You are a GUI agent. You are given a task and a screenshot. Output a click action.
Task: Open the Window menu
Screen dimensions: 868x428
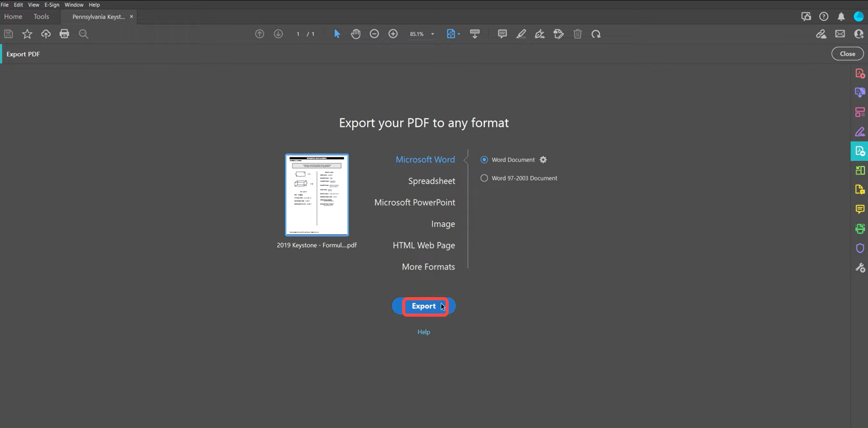(74, 5)
